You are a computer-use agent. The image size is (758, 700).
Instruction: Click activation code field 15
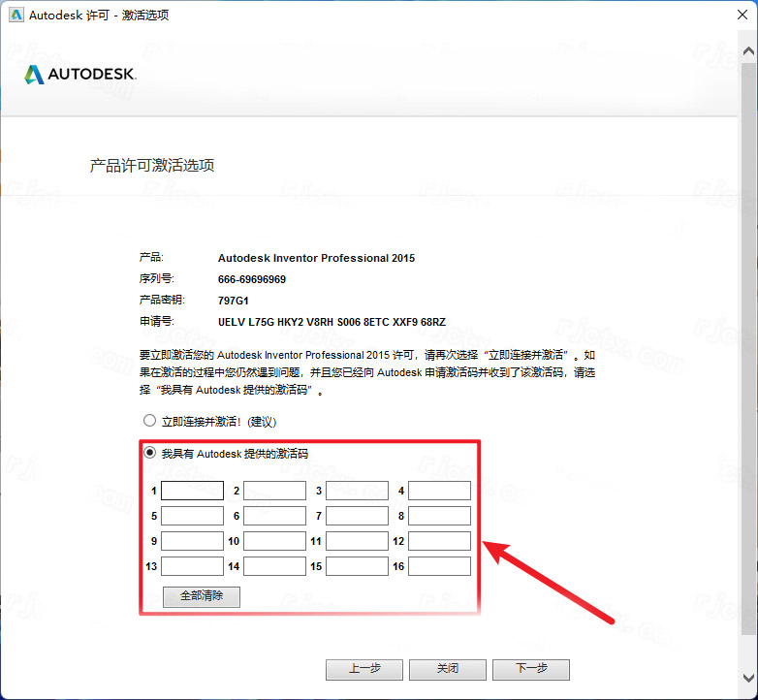click(358, 566)
